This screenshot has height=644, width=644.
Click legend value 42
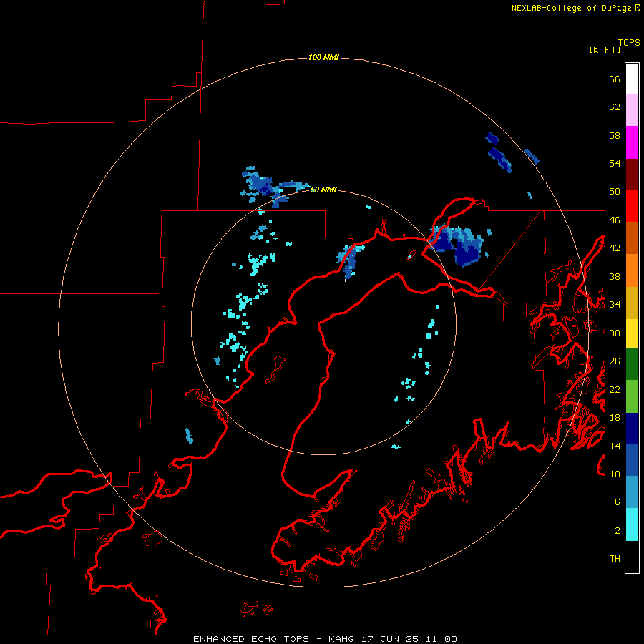(x=615, y=248)
